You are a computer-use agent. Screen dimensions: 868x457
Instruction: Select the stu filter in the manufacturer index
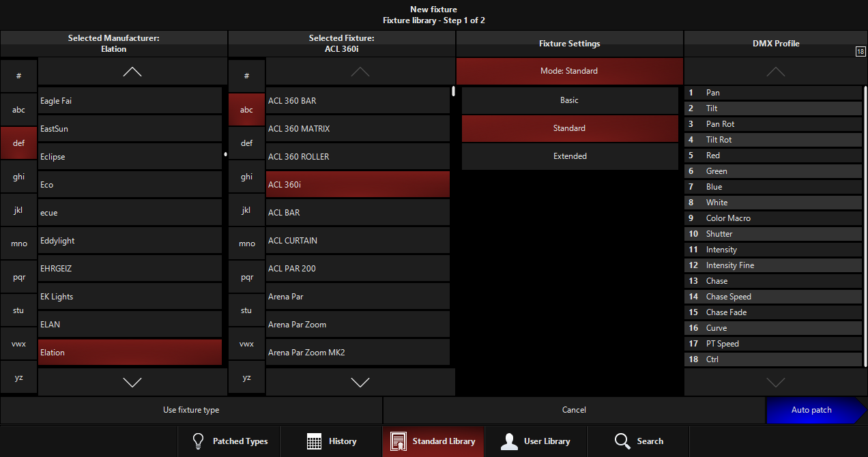tap(18, 310)
